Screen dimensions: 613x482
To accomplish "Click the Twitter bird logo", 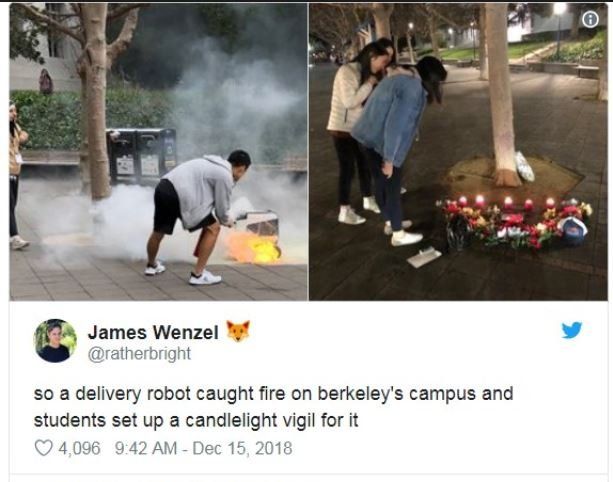I will 572,330.
